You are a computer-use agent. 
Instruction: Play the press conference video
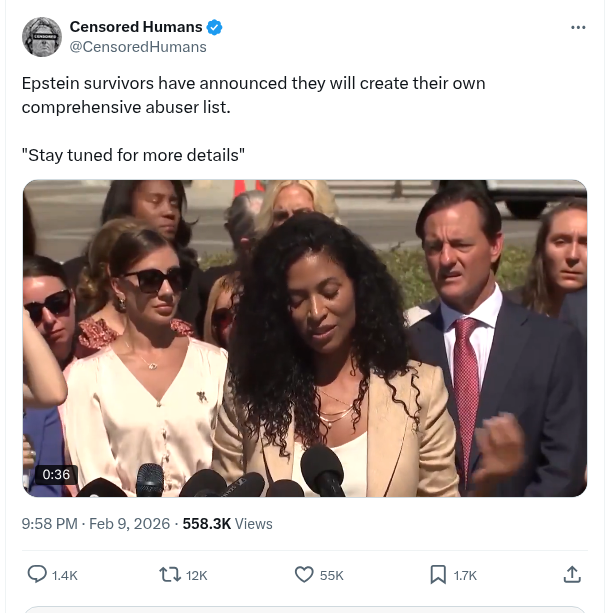point(305,338)
